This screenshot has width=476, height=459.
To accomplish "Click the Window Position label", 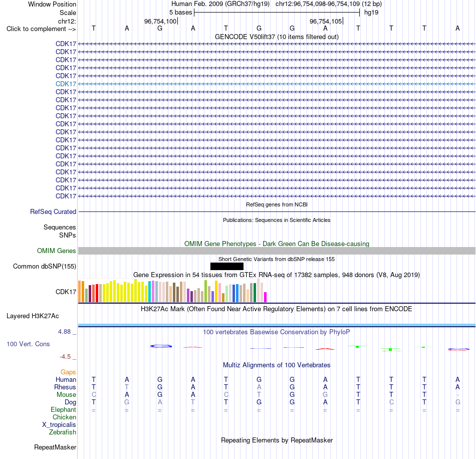I will click(52, 4).
